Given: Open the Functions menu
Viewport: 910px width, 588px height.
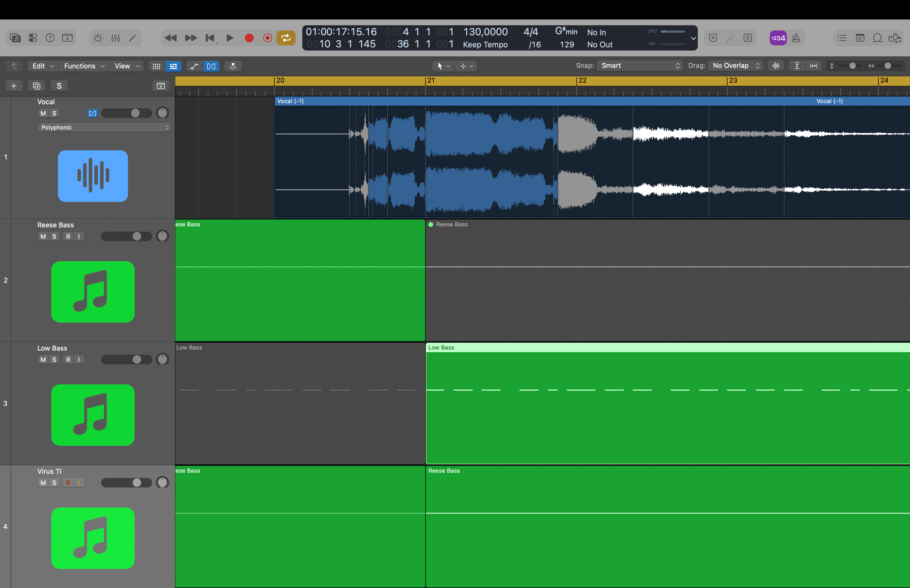Looking at the screenshot, I should (84, 66).
